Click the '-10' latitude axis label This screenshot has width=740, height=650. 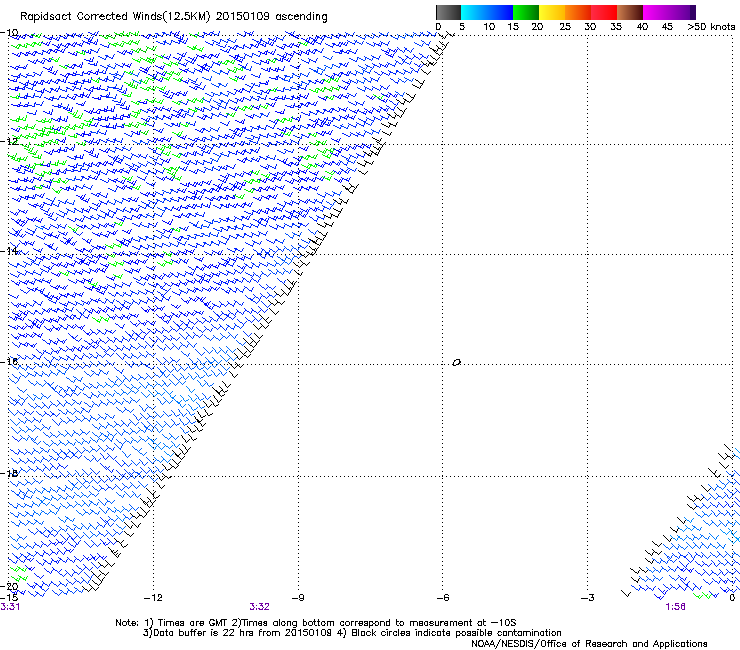9,33
